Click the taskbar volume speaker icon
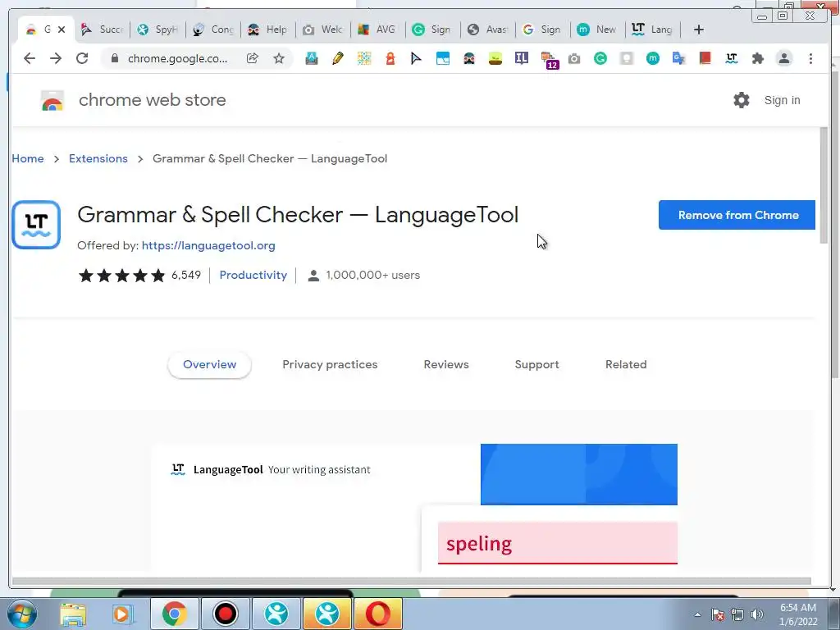 click(756, 614)
